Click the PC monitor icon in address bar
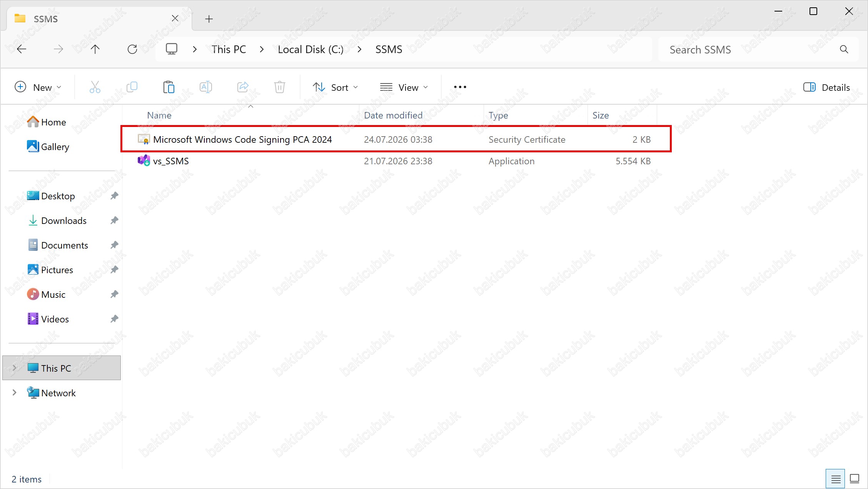This screenshot has width=868, height=489. point(172,49)
